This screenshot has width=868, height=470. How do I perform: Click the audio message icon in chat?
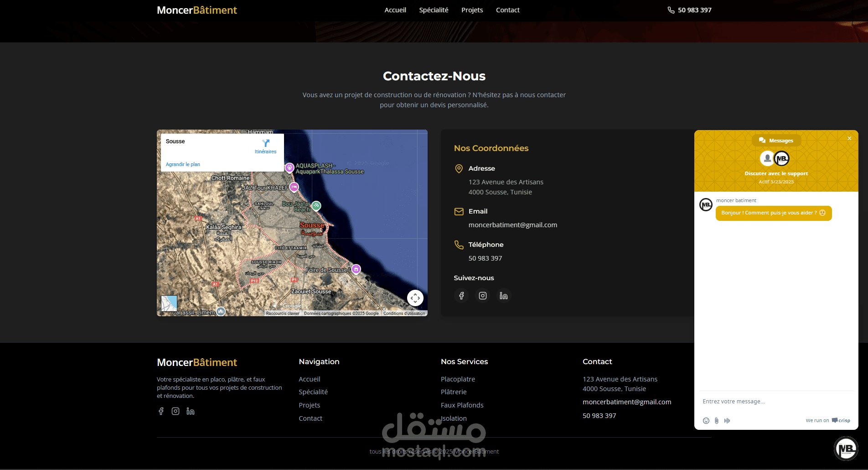click(x=727, y=421)
